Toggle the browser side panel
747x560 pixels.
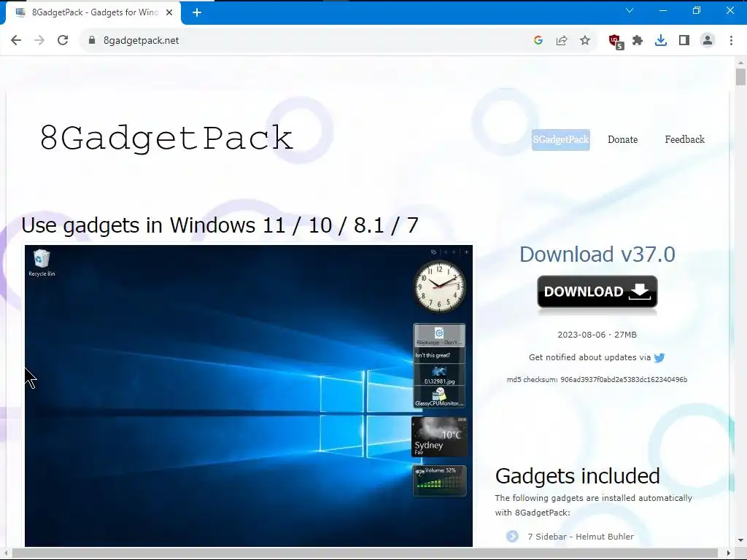click(x=684, y=41)
